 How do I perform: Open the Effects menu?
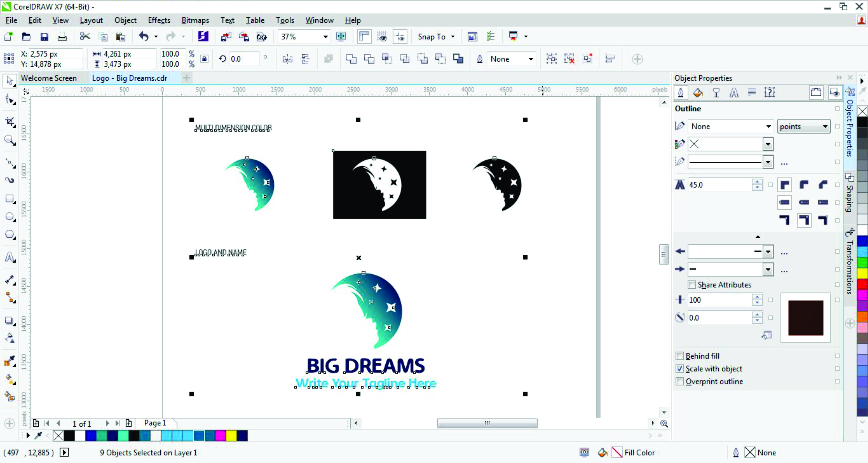(x=159, y=20)
